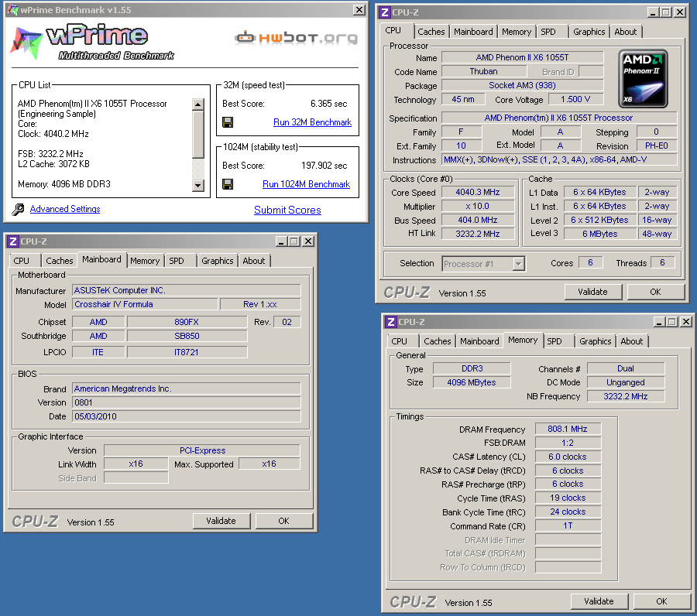Click the DRAM Frequency value 808.1 MHz

tap(568, 429)
